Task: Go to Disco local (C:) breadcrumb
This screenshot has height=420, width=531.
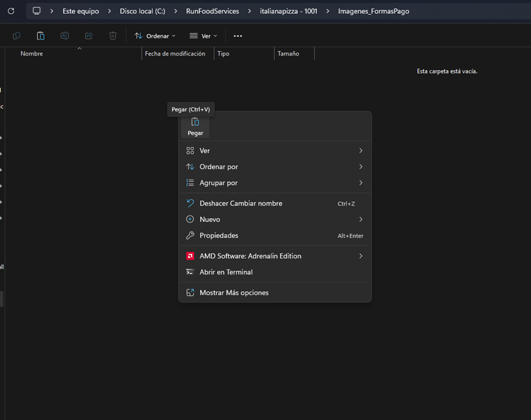Action: 143,11
